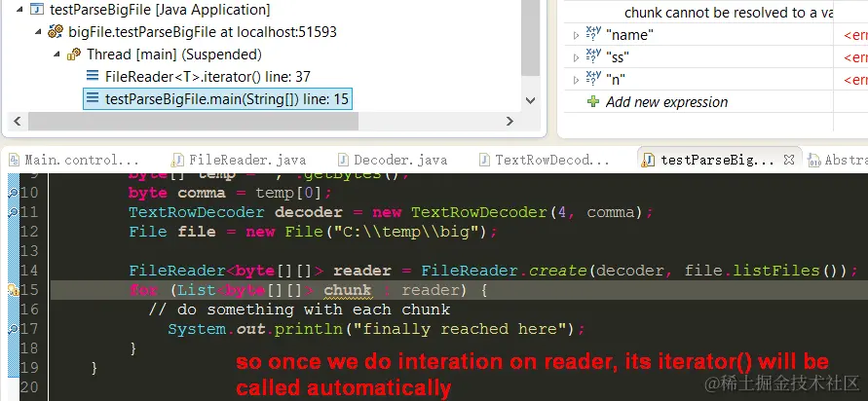Click the debug target icon beside bigFile.testParseBigFile

56,31
